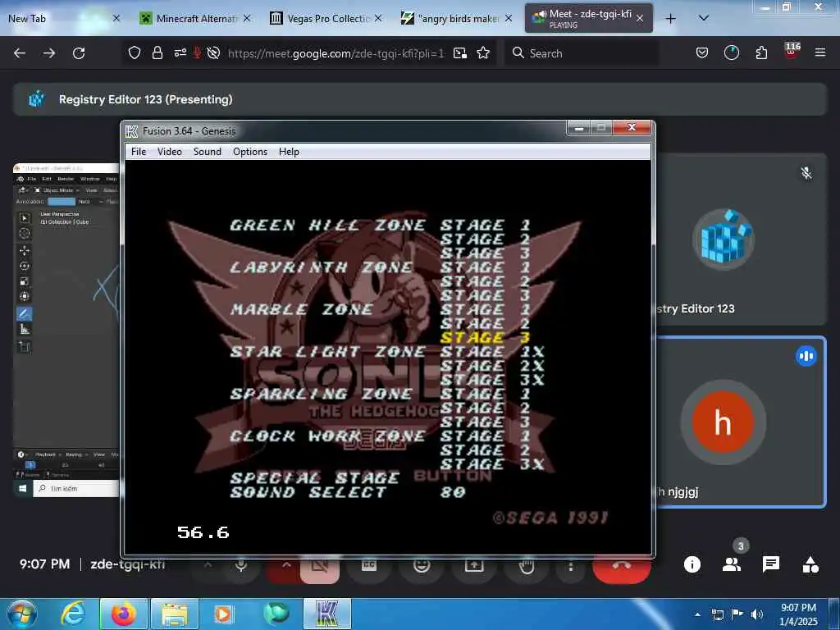Open the activities icon in Meet

click(x=810, y=564)
